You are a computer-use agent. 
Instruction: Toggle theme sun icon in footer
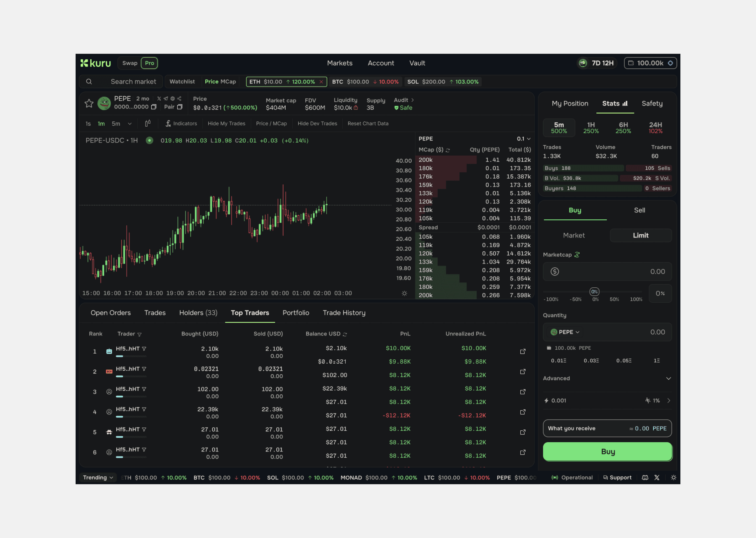(674, 478)
